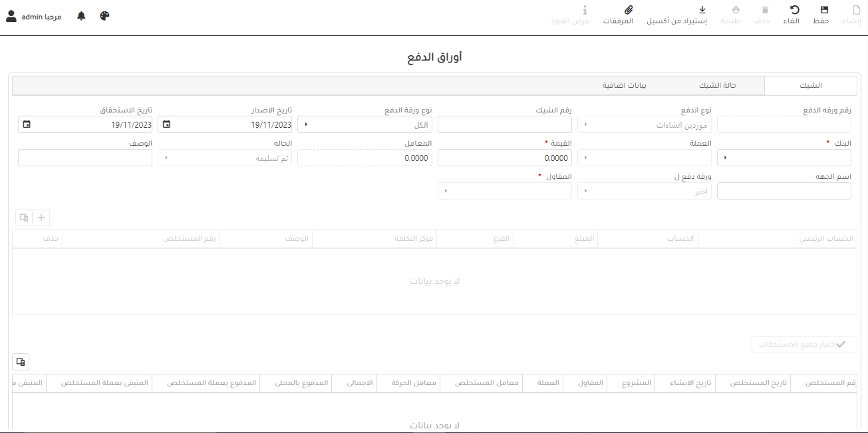Screen dimensions: 868x433
Task: Expand the Bank (البنك) dropdown
Action: (x=725, y=158)
